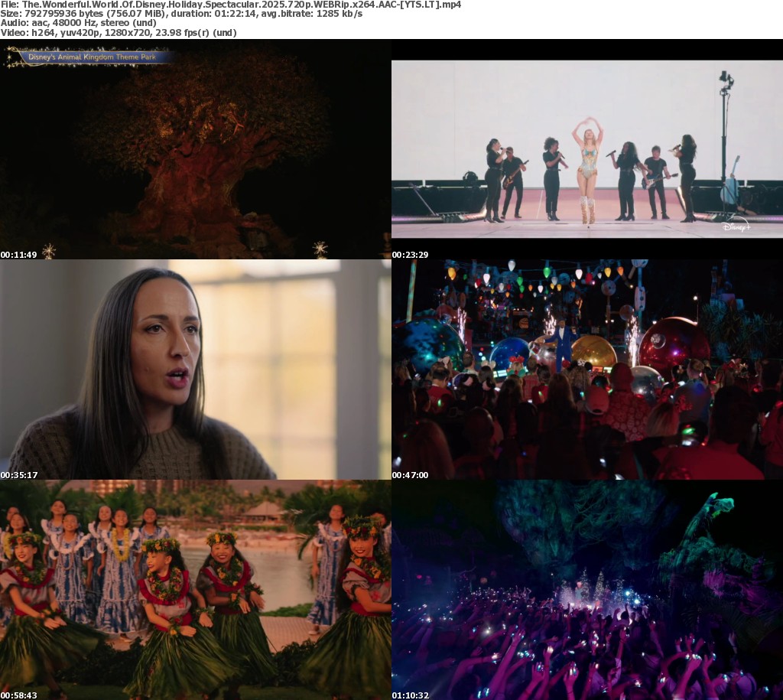Select the interview thumbnail of woman in sweater
Image resolution: width=783 pixels, height=700 pixels.
[x=196, y=370]
